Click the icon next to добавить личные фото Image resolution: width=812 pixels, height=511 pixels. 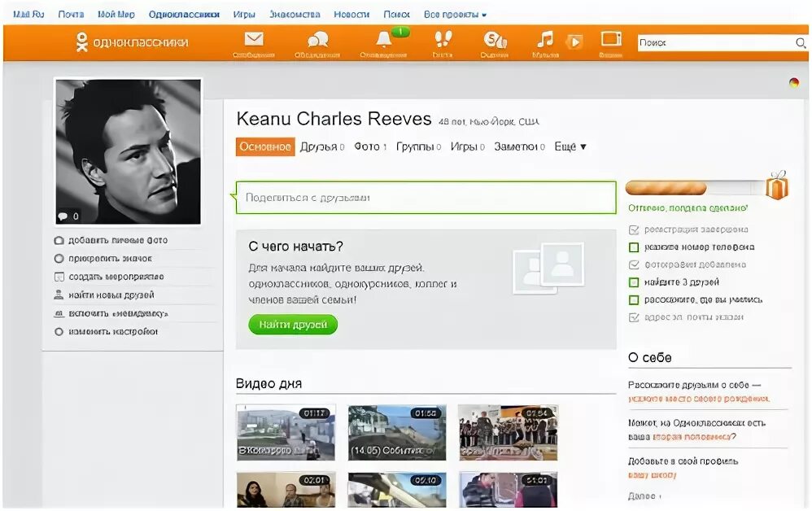coord(59,240)
